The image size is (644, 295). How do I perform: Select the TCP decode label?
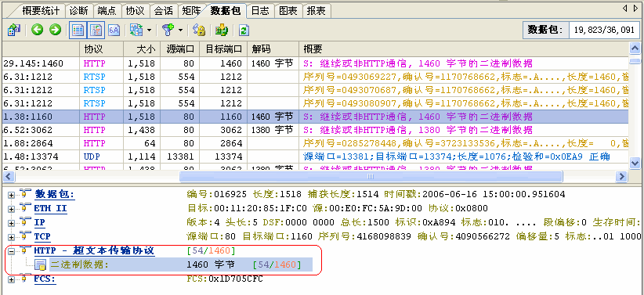[x=42, y=237]
